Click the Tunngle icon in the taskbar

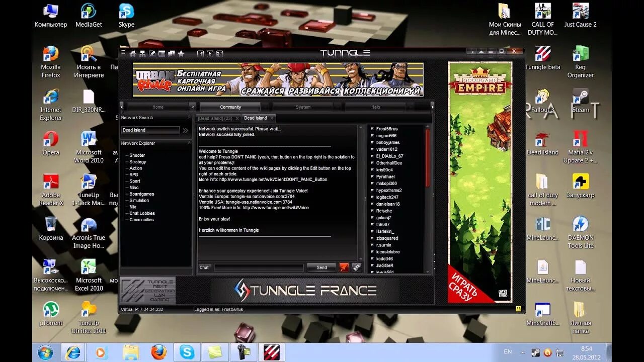272,352
